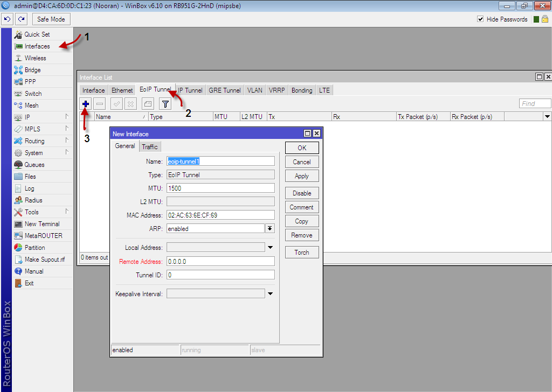The image size is (552, 392).
Task: Switch to the Ethernet tab
Action: 122,90
